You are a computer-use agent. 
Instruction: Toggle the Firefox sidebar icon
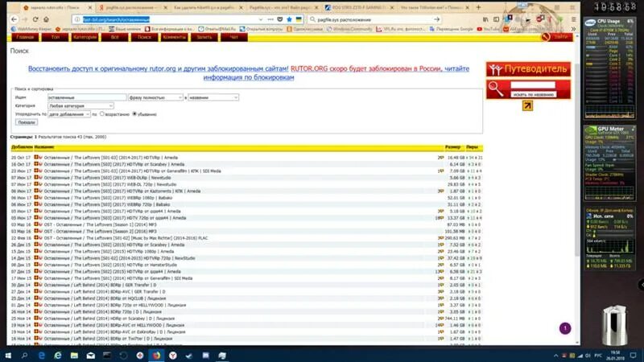click(x=496, y=19)
